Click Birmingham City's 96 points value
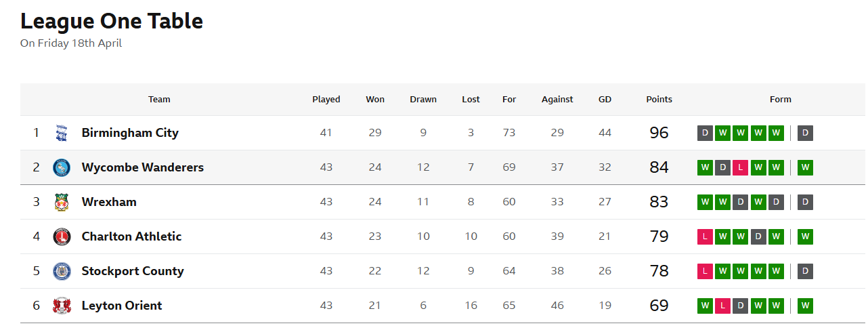This screenshot has height=330, width=868. point(659,133)
